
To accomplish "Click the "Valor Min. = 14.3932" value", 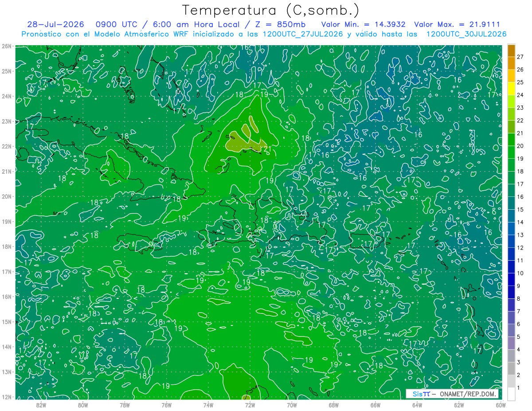I will pos(363,24).
